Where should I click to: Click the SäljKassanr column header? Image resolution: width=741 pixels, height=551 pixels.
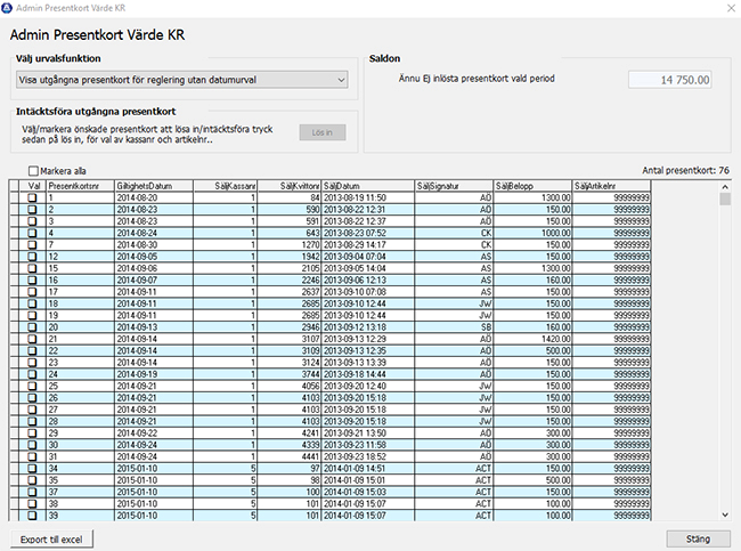tap(225, 186)
